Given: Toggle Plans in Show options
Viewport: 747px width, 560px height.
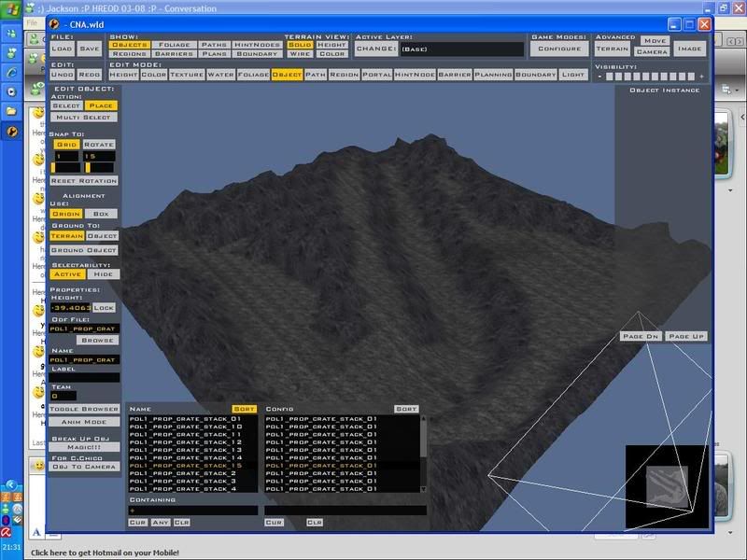Looking at the screenshot, I should click(214, 54).
